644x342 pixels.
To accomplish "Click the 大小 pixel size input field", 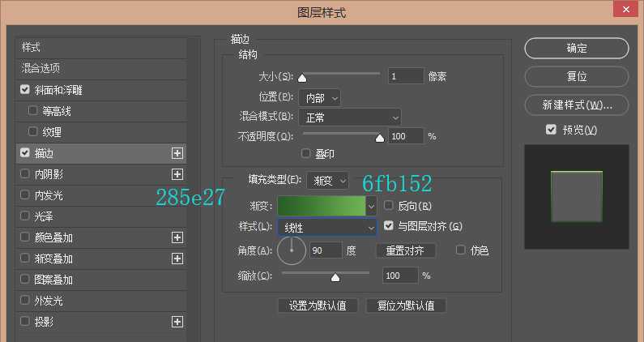I will pos(405,76).
